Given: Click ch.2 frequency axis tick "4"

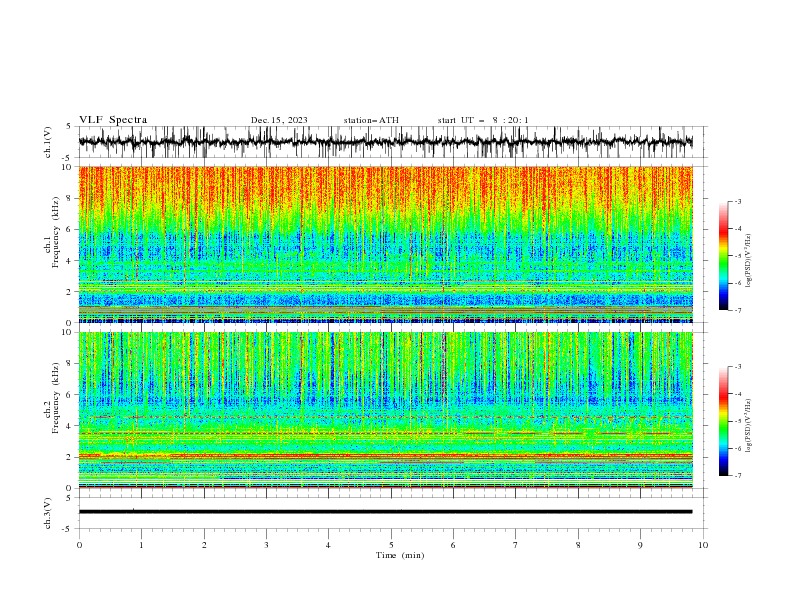Looking at the screenshot, I should (70, 426).
